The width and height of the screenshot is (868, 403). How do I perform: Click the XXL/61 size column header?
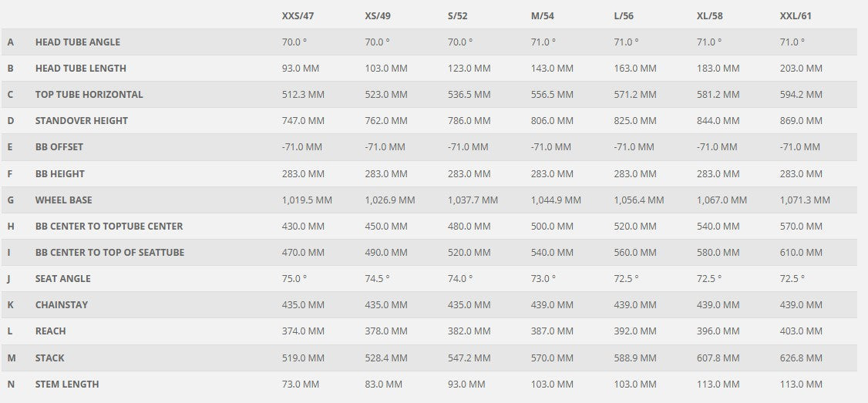point(796,15)
